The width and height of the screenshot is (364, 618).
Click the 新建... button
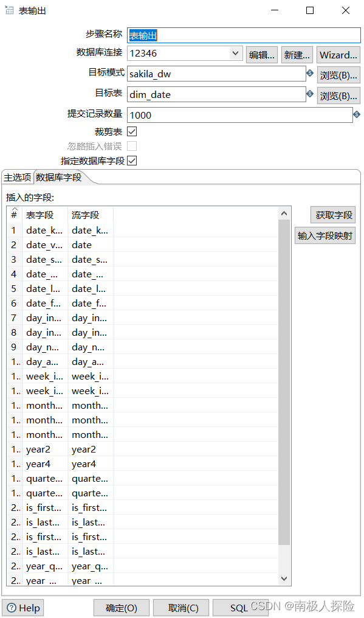point(297,55)
